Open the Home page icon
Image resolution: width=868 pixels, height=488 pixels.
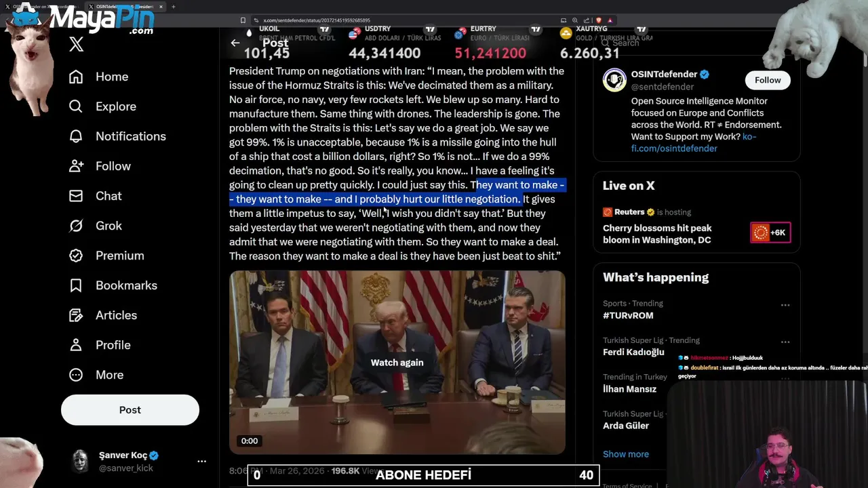click(x=76, y=77)
